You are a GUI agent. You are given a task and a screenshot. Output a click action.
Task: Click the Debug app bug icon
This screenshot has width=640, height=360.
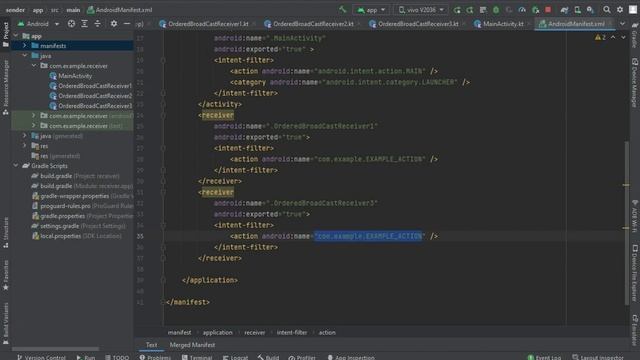point(496,10)
